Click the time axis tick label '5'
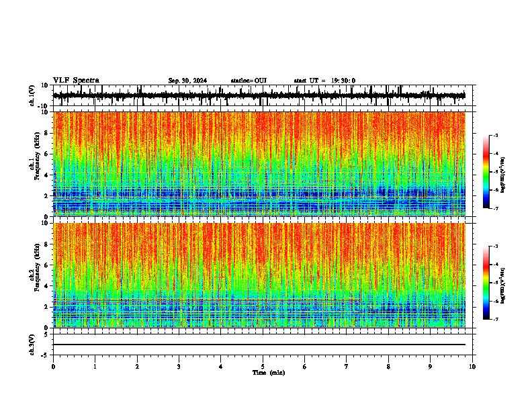This screenshot has height=411, width=532. point(263,367)
